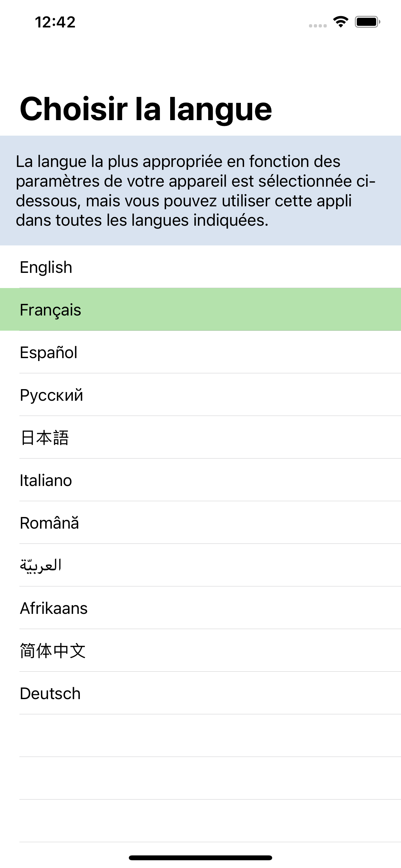This screenshot has width=401, height=868.
Task: Tap the home indicator bar at bottom
Action: click(200, 858)
